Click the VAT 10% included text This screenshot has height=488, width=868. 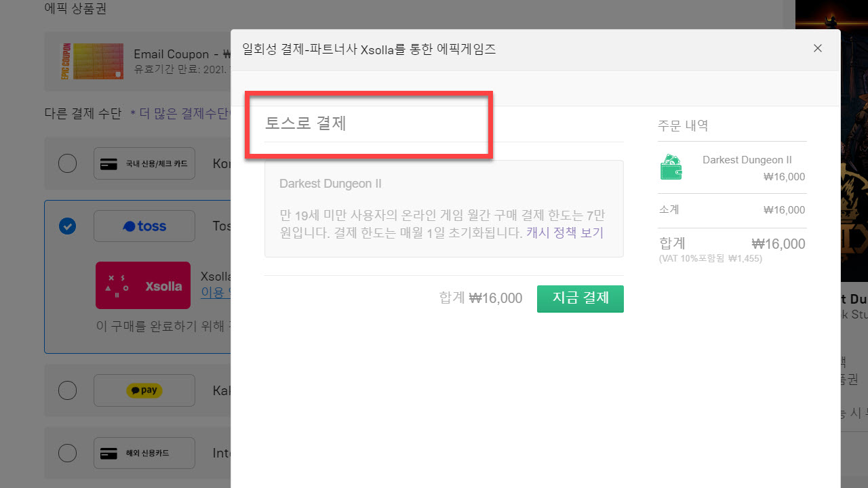click(x=711, y=259)
